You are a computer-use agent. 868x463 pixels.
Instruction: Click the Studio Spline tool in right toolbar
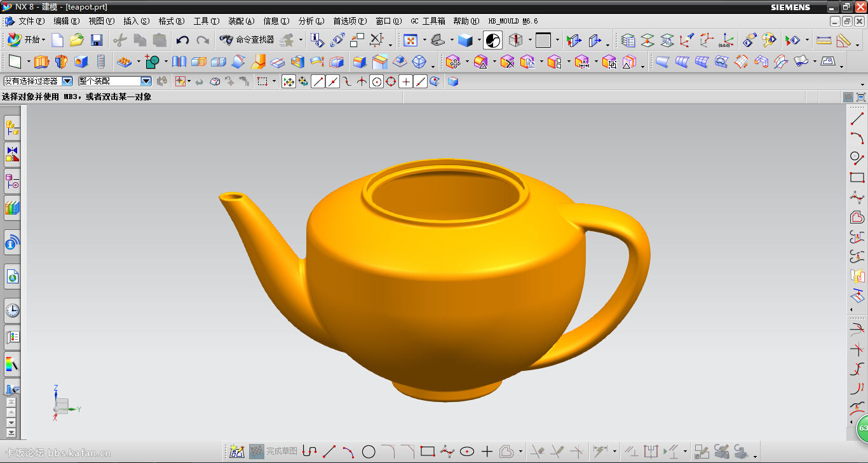[857, 197]
